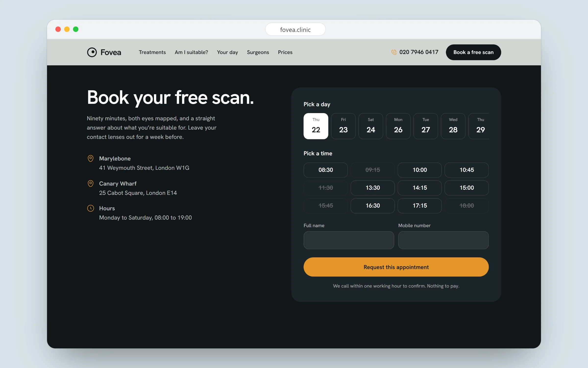
Task: Select Monday 26 as the day
Action: (398, 126)
